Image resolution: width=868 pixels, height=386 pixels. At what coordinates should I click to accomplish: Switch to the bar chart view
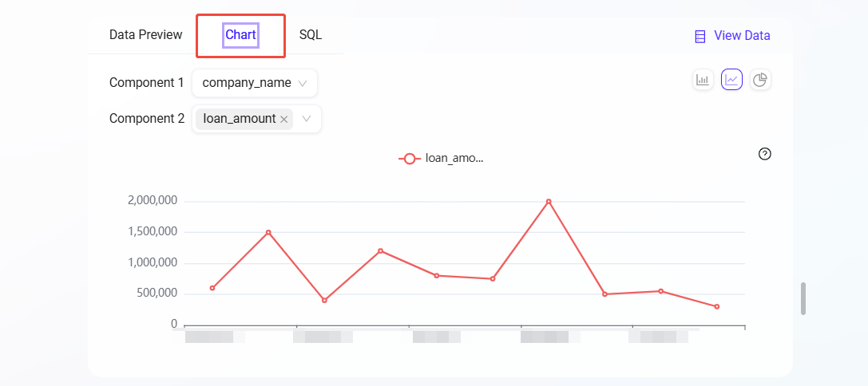tap(703, 80)
